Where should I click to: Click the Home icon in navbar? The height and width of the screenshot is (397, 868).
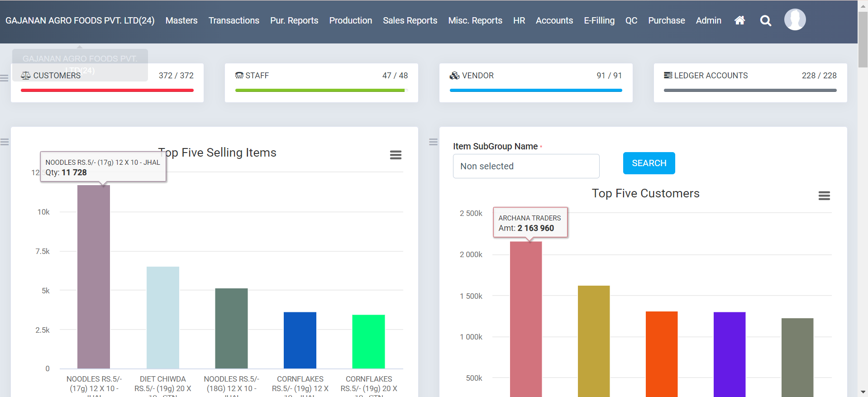pyautogui.click(x=739, y=20)
